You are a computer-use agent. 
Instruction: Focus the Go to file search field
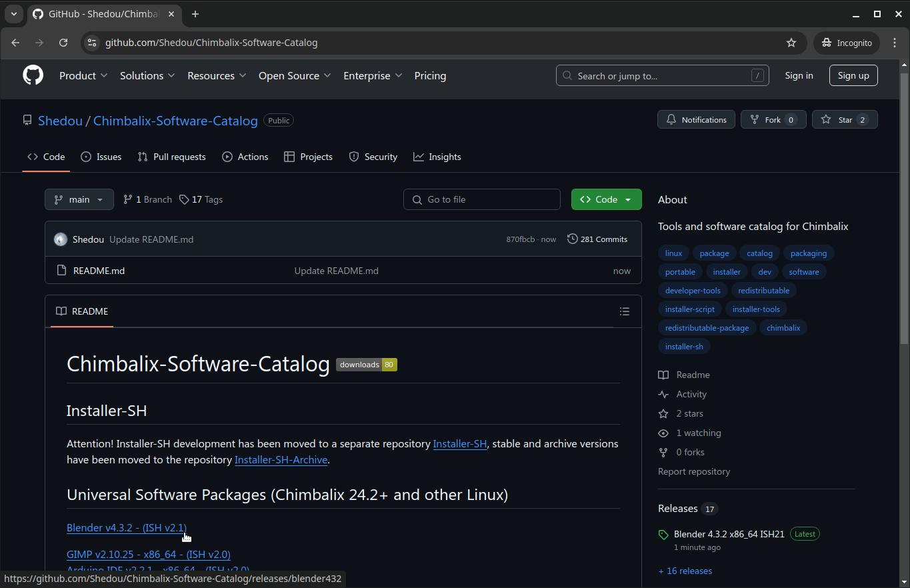point(482,199)
